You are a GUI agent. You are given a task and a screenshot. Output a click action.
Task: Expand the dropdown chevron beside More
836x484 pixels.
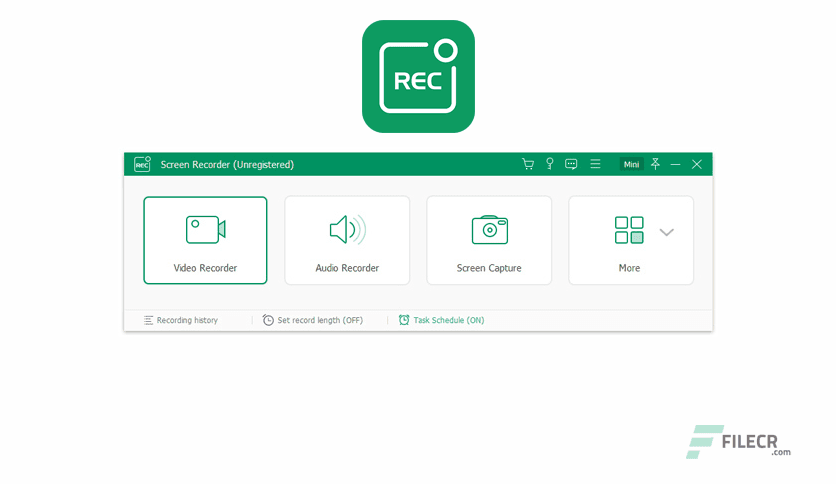[x=667, y=232]
